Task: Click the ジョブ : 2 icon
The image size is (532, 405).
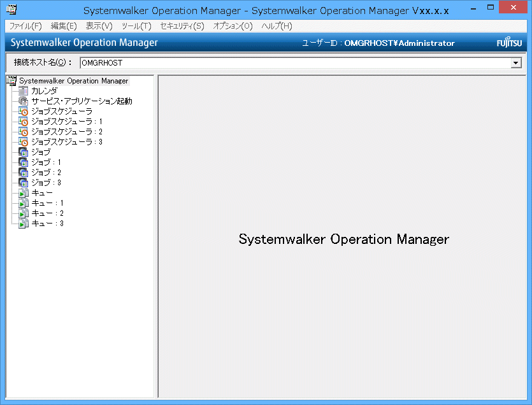Action: 23,173
